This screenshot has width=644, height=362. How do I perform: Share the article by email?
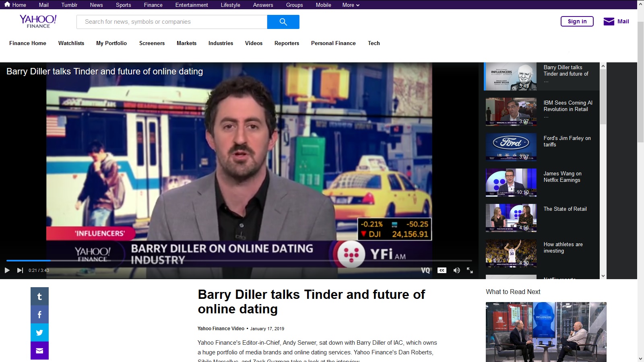coord(39,351)
